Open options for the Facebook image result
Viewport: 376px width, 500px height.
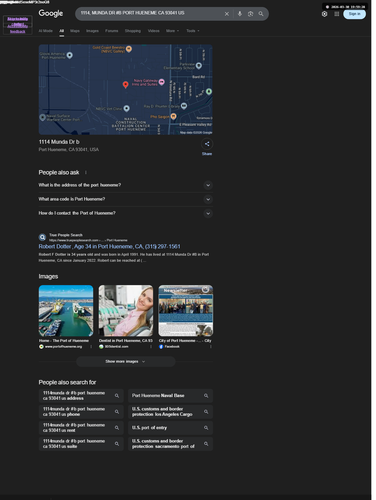[210, 347]
